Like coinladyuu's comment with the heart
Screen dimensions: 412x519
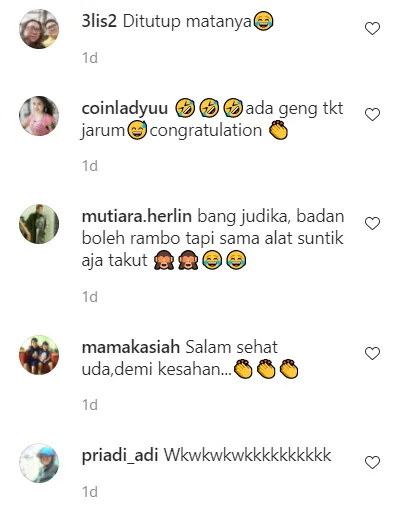pyautogui.click(x=372, y=115)
